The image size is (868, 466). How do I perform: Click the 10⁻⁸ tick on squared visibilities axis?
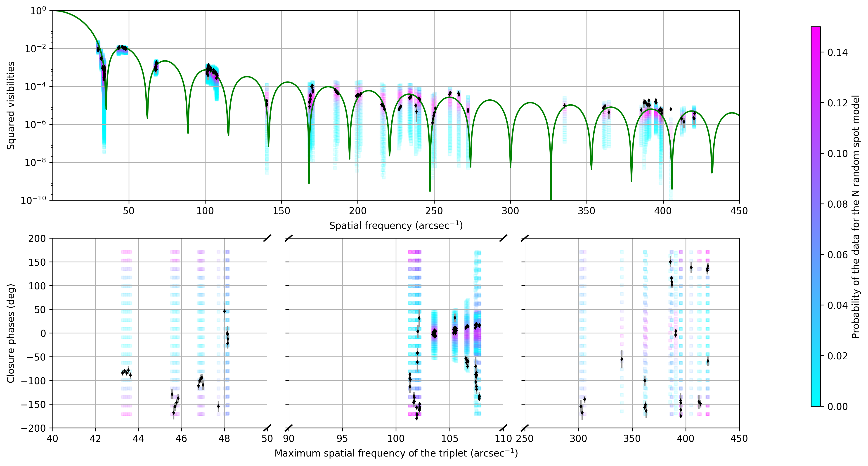coord(35,163)
